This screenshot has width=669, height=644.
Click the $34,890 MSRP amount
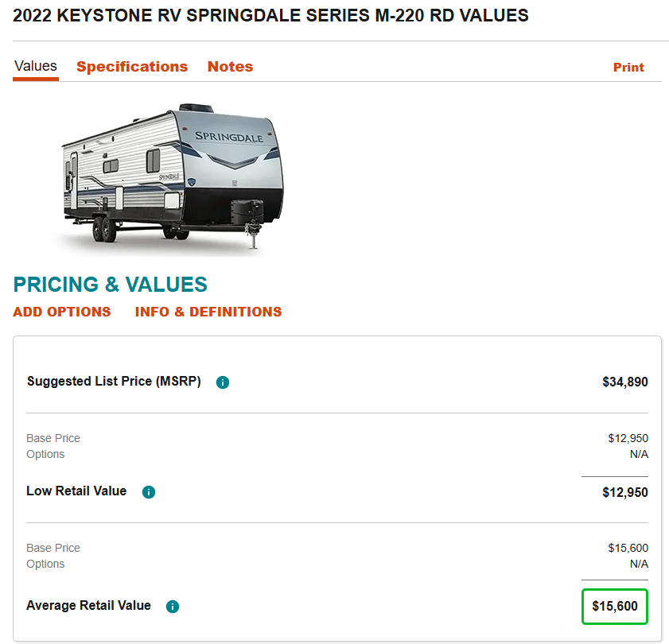click(x=625, y=382)
